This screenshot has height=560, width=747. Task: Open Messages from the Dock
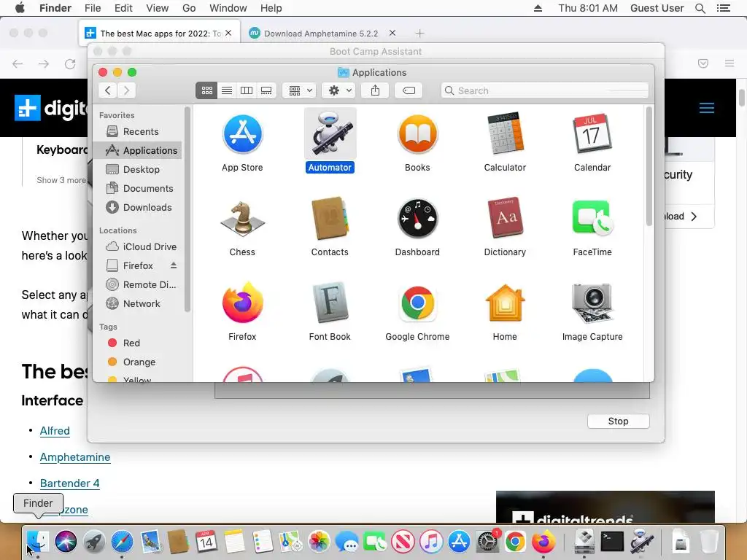coord(347,542)
